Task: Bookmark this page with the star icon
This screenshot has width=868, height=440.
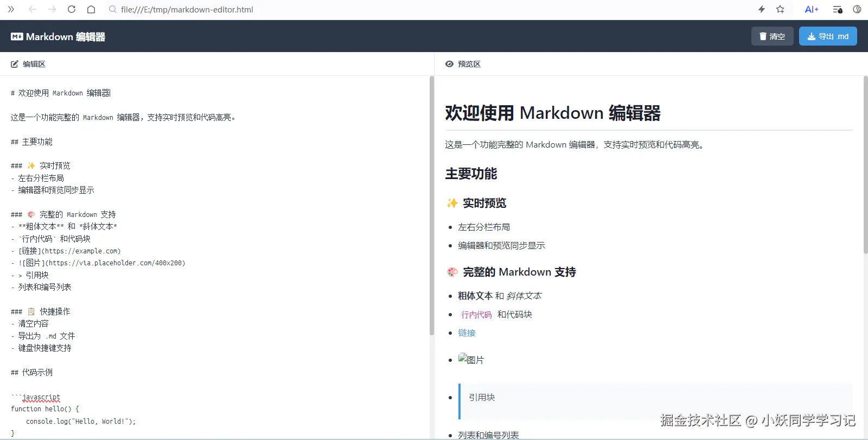Action: coord(780,9)
